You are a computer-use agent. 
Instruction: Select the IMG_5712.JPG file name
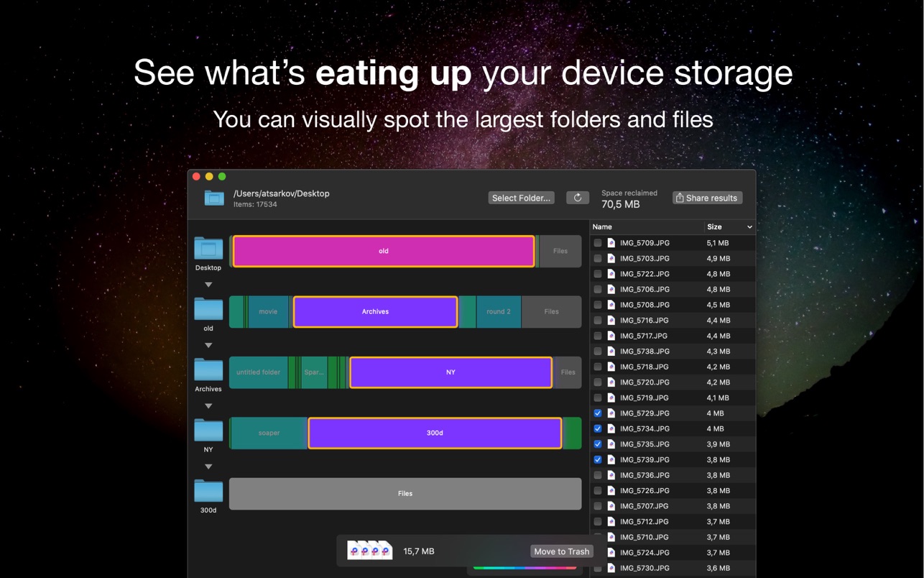[645, 521]
